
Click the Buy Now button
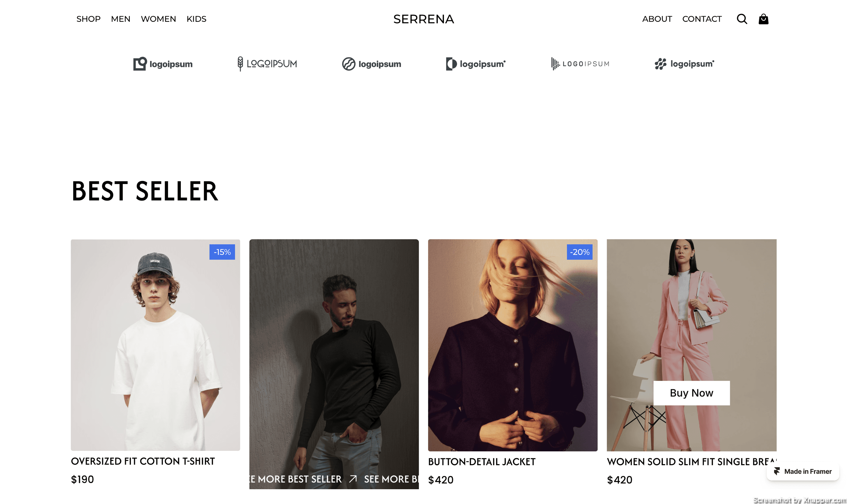tap(691, 393)
